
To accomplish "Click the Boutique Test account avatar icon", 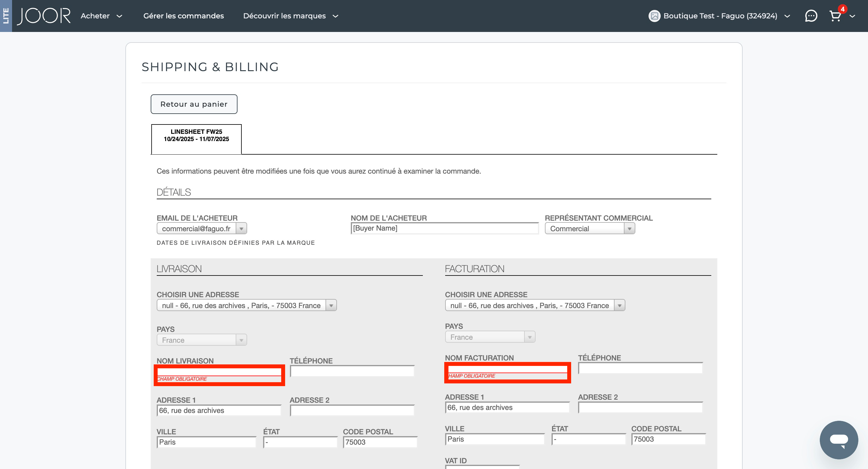I will 654,16.
